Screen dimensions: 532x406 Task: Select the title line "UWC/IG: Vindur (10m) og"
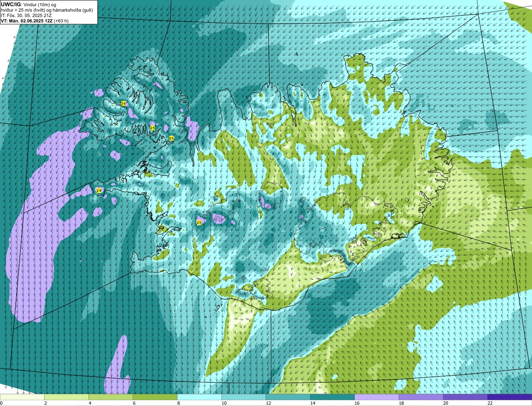point(29,4)
